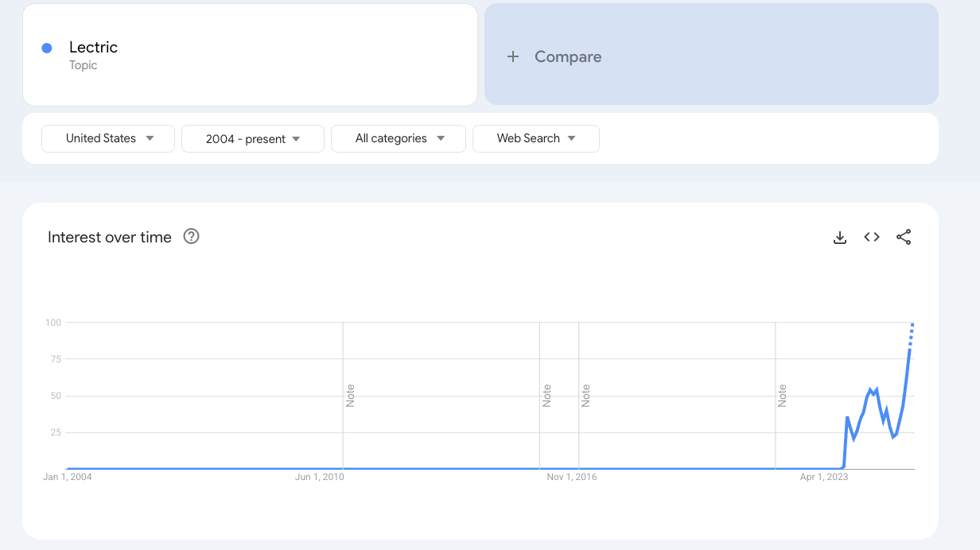980x550 pixels.
Task: Open the right Note marker near Nov 2016
Action: [586, 395]
